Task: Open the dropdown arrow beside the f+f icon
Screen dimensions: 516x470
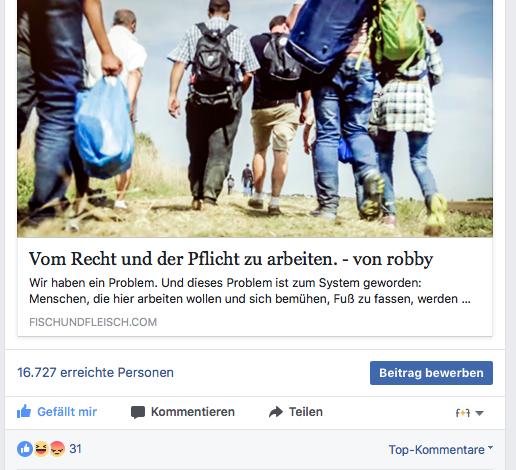Action: [479, 413]
